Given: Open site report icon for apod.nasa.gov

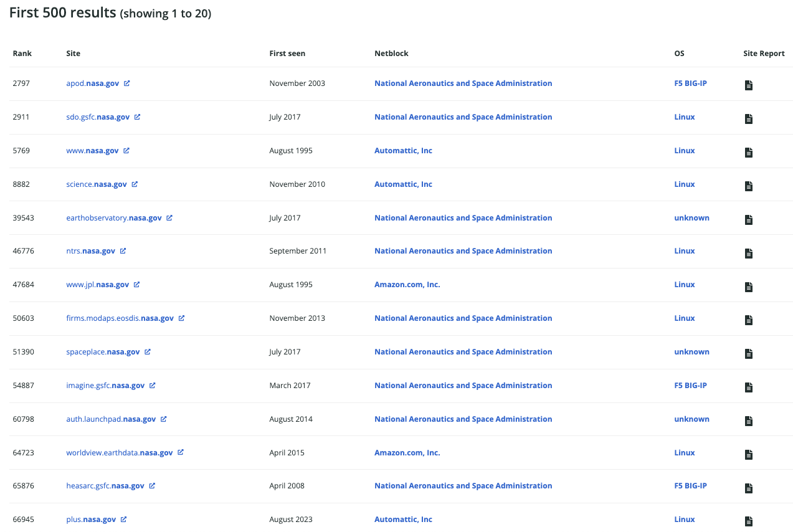Looking at the screenshot, I should [749, 85].
